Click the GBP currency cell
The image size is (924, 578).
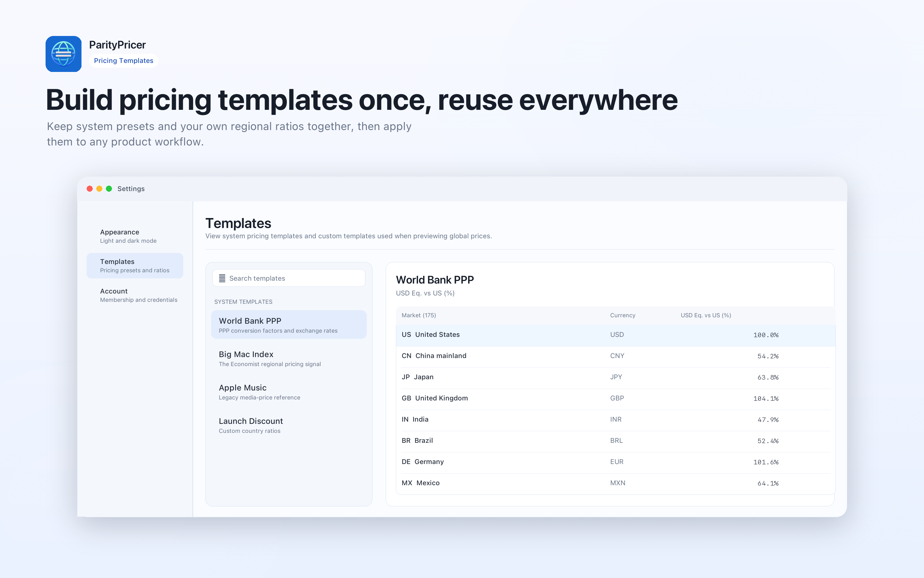coord(617,398)
